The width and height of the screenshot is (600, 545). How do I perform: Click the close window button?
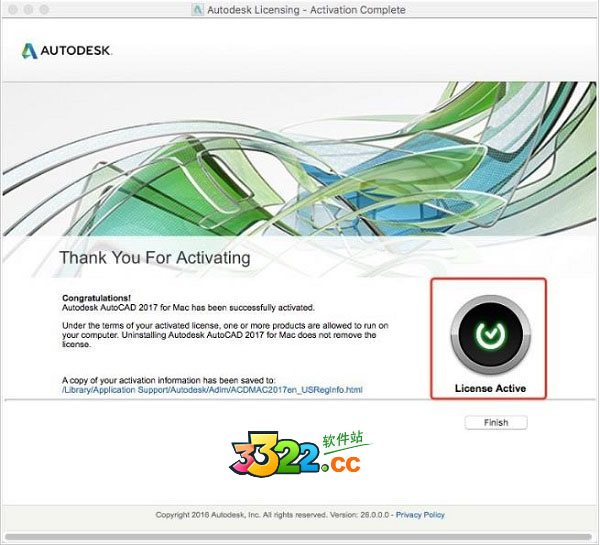pyautogui.click(x=13, y=9)
